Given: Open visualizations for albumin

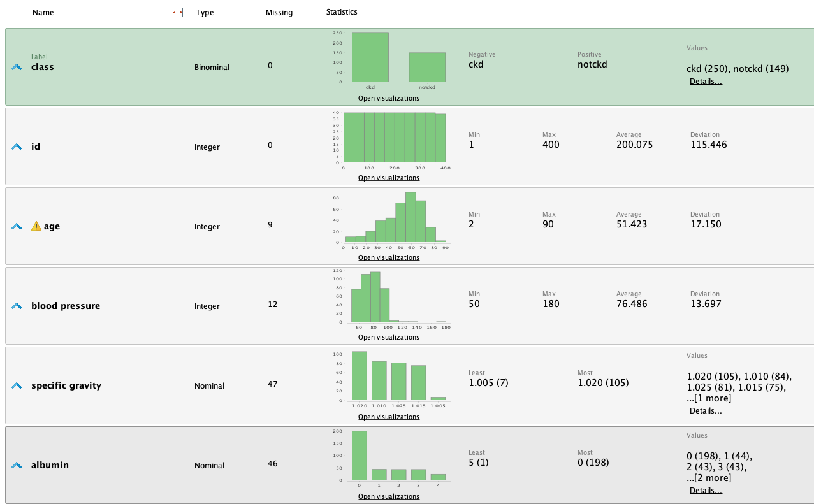Looking at the screenshot, I should [388, 496].
